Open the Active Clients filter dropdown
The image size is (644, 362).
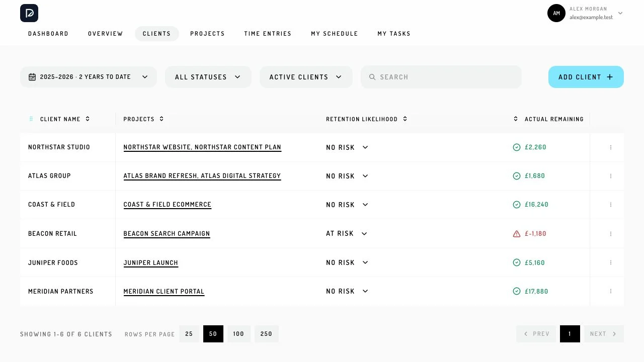(x=306, y=77)
